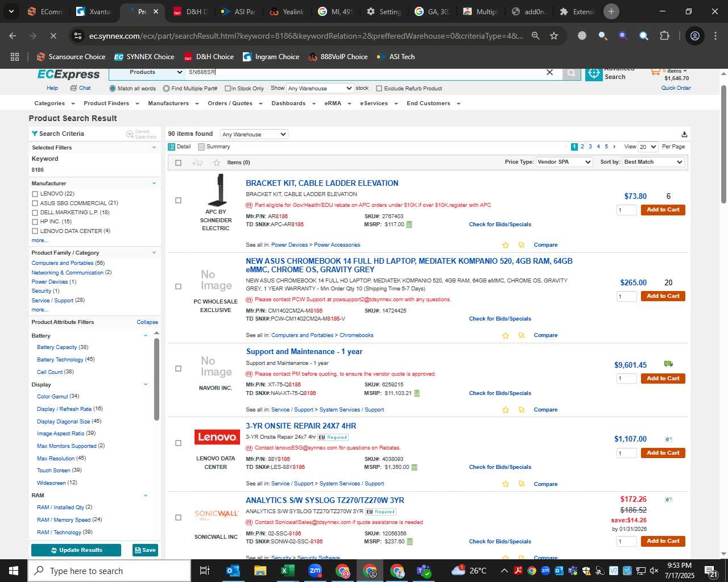This screenshot has height=582, width=728.
Task: Open the results Any Warehouse dropdown
Action: coord(254,135)
